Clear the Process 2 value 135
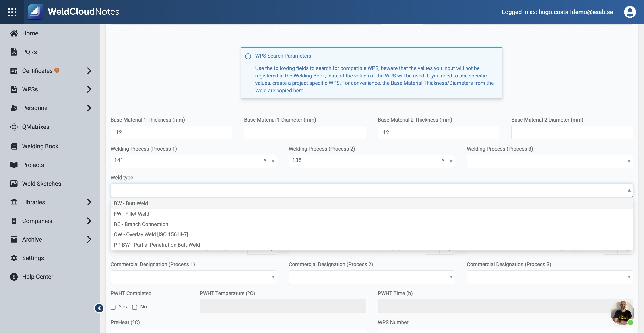This screenshot has height=333, width=644. 443,160
